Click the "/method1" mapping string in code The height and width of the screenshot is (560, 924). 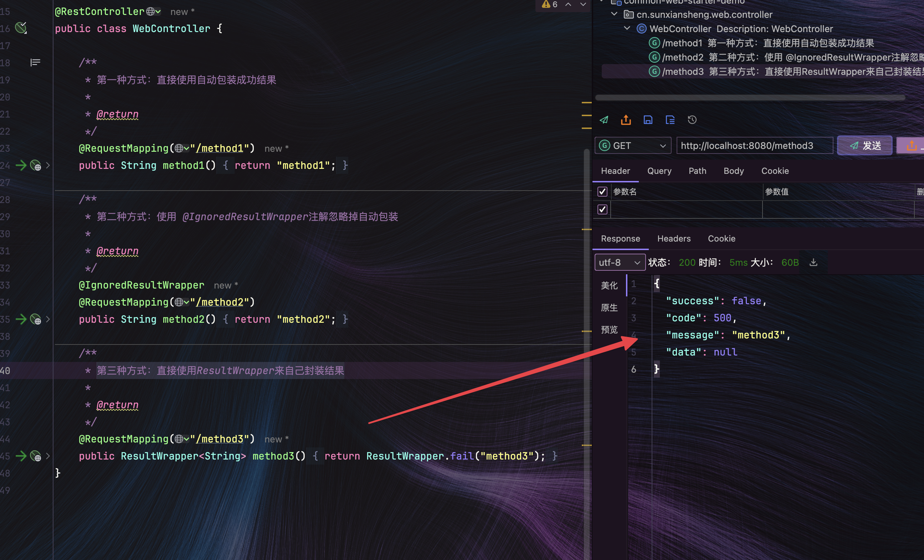(x=219, y=149)
